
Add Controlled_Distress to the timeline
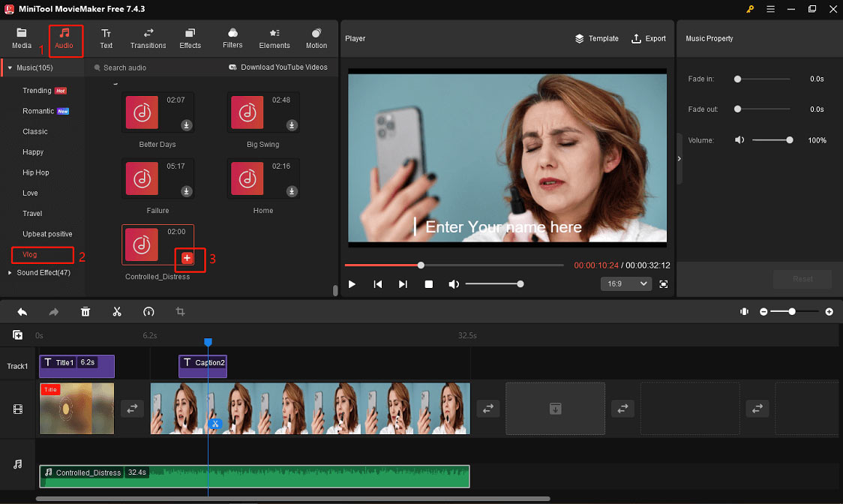coord(187,258)
